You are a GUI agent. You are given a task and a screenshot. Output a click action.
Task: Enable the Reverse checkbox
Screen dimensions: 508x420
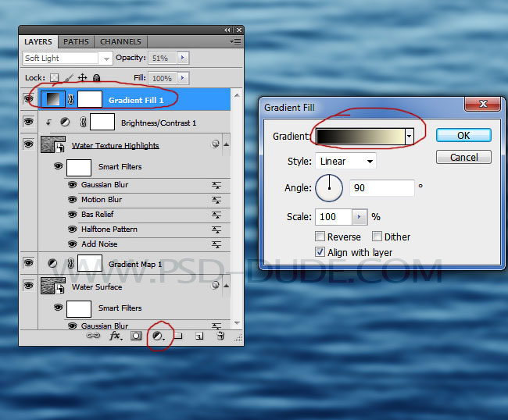(x=320, y=237)
